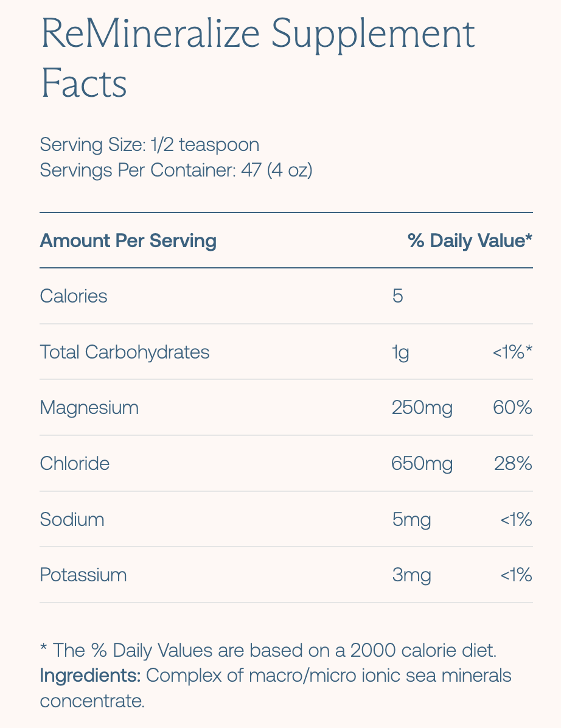The height and width of the screenshot is (728, 561).
Task: Click the Magnesium row label
Action: click(89, 407)
